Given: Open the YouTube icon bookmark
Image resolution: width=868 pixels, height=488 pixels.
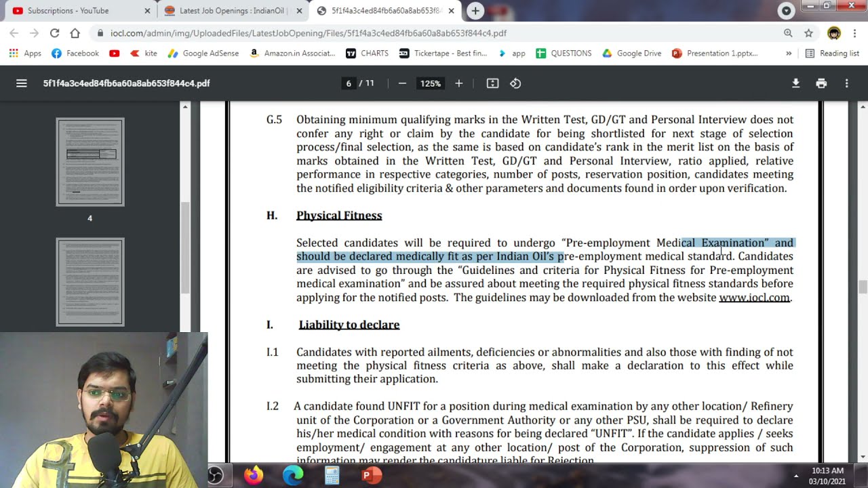Looking at the screenshot, I should click(115, 53).
